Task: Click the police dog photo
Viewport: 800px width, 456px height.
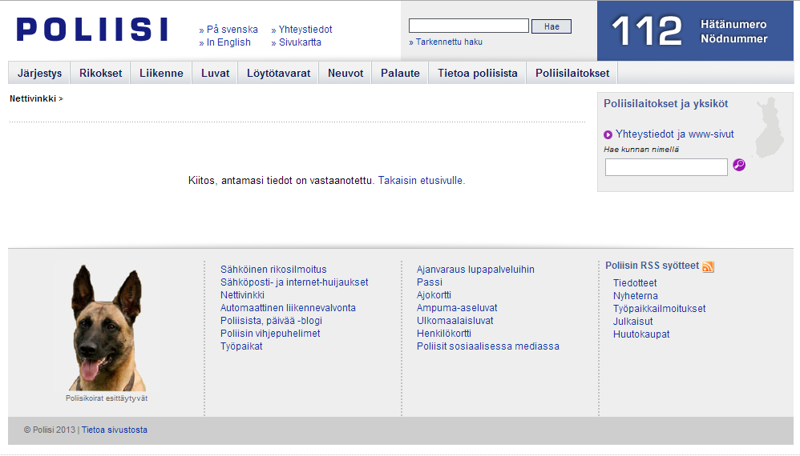Action: coord(107,327)
